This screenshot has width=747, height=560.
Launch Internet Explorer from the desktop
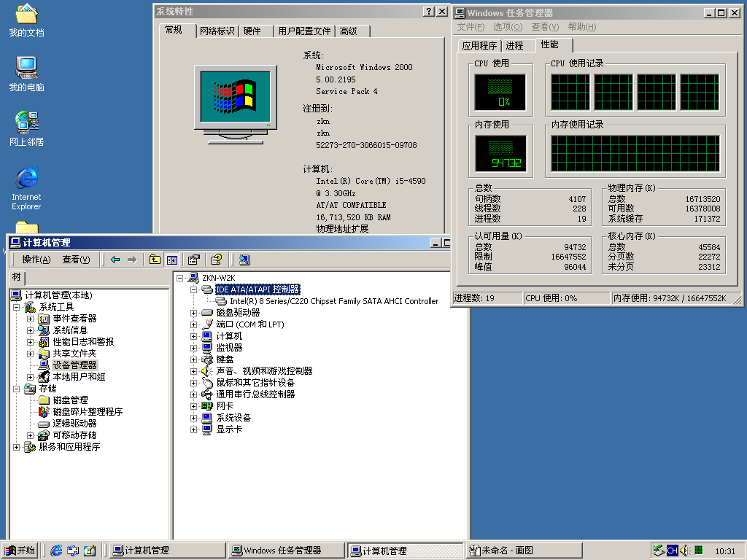pyautogui.click(x=26, y=188)
